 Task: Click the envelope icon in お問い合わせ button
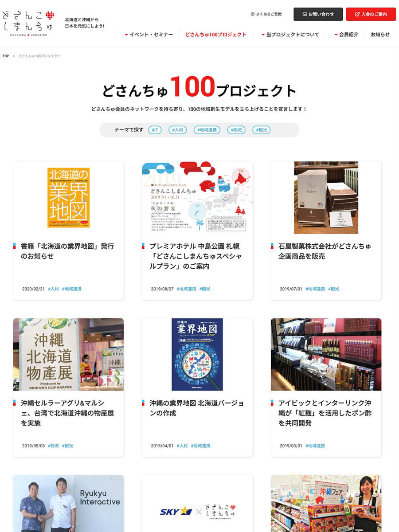tap(305, 14)
